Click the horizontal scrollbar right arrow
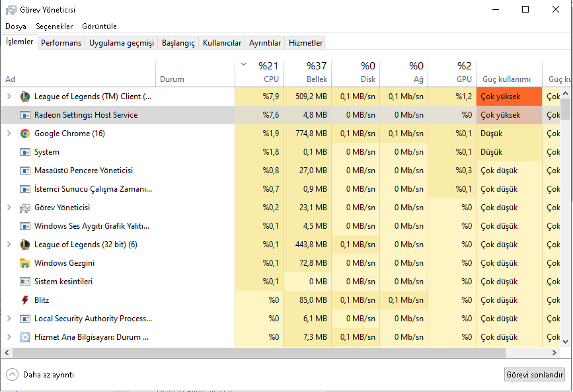Image resolution: width=573 pixels, height=392 pixels. click(x=554, y=352)
